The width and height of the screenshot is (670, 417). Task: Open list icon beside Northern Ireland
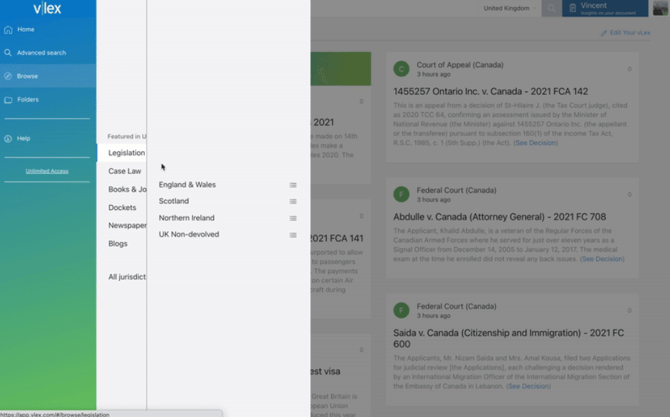point(293,218)
